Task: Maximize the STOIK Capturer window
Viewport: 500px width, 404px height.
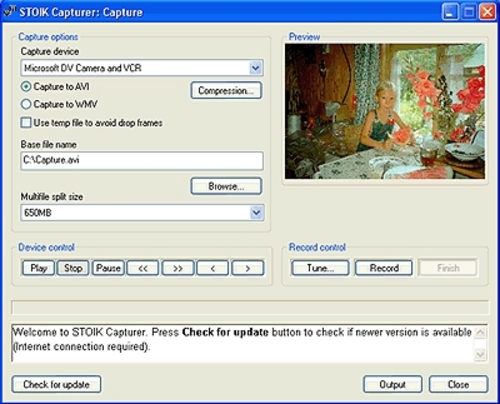Action: tap(469, 12)
